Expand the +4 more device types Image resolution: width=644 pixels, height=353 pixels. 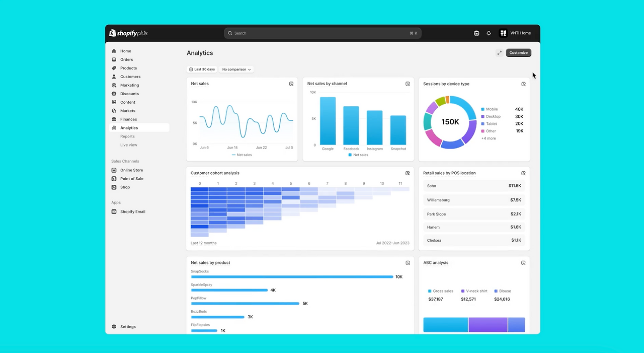tap(489, 138)
